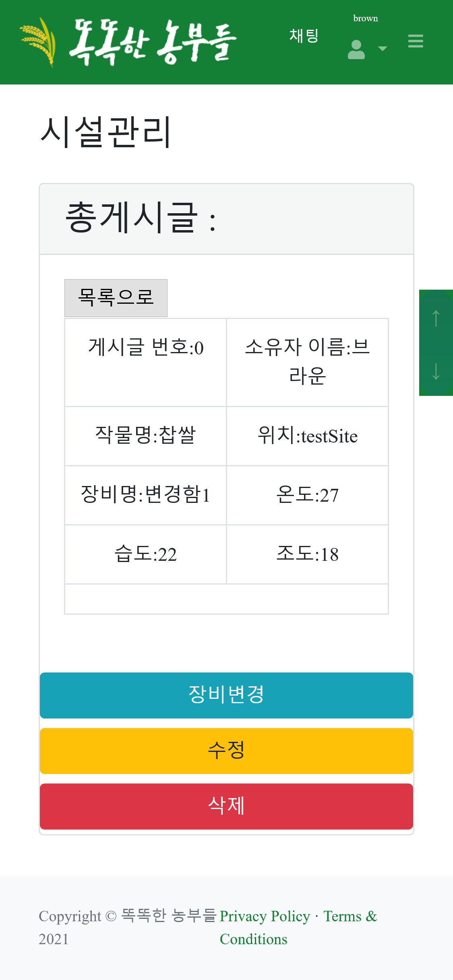Click the red 삭제 button

click(x=226, y=806)
